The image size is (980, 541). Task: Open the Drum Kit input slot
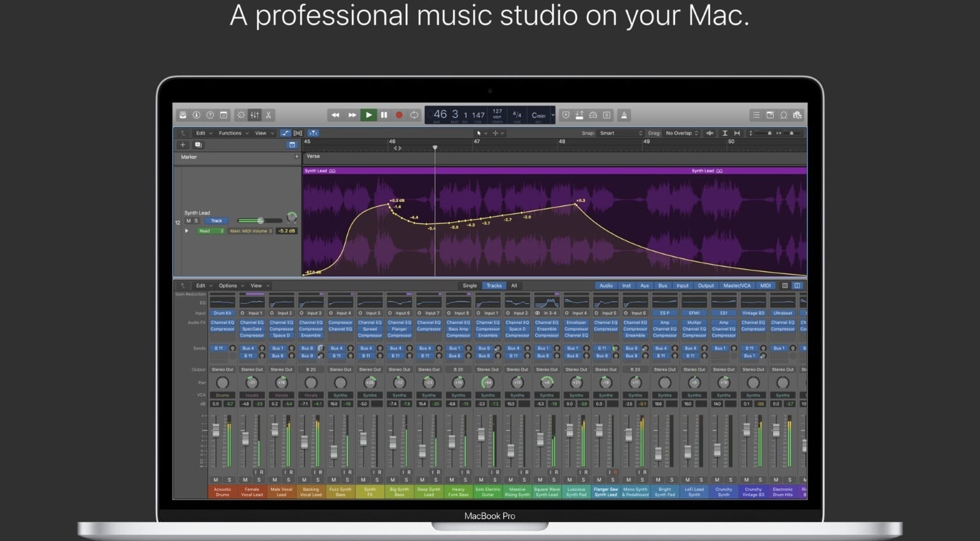click(x=223, y=313)
